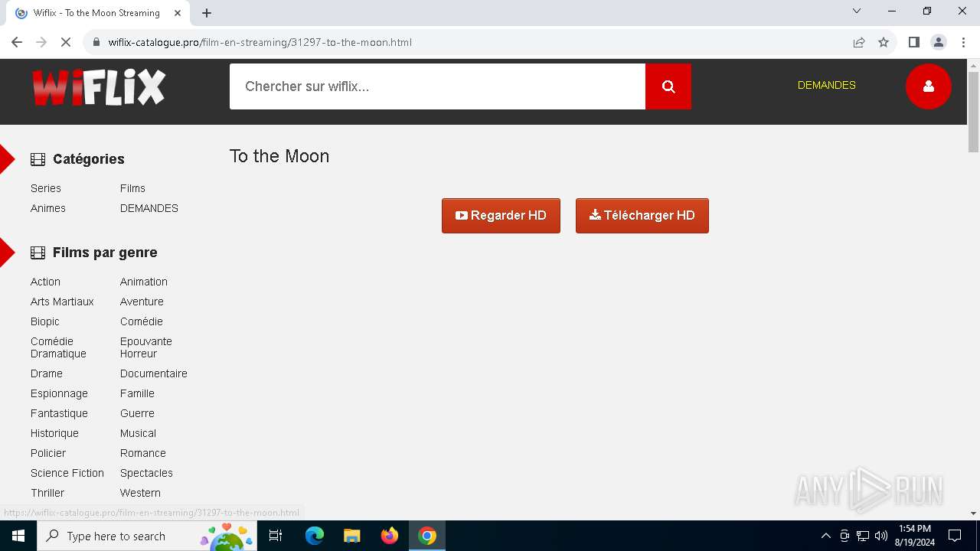Open Musical genre
This screenshot has width=980, height=551.
point(138,433)
